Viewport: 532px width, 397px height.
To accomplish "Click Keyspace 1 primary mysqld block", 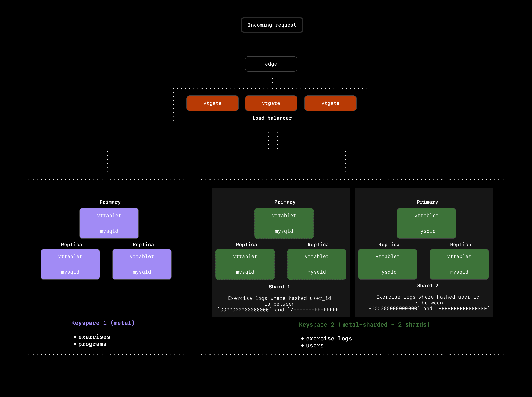I will point(109,231).
